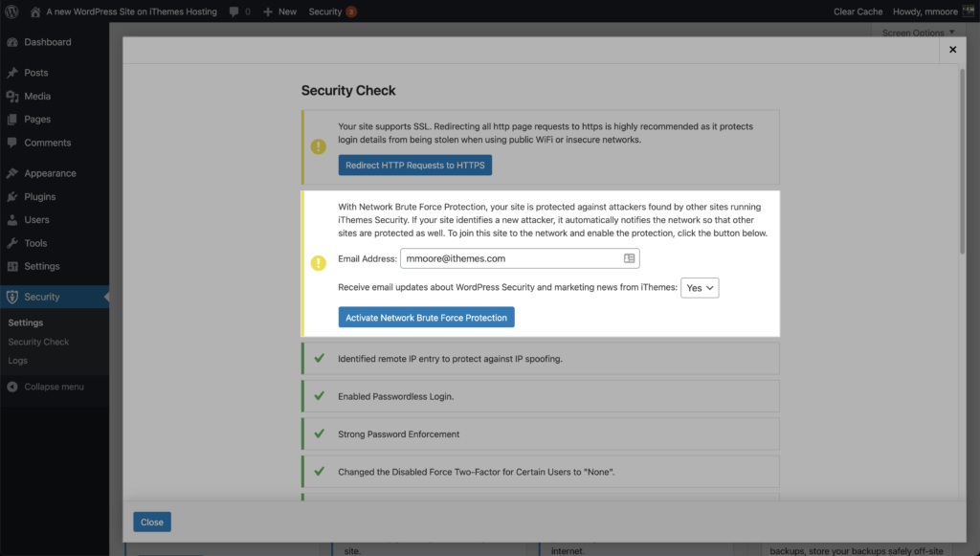Image resolution: width=980 pixels, height=556 pixels.
Task: Click Redirect HTTP Requests to HTTPS button
Action: [x=415, y=165]
